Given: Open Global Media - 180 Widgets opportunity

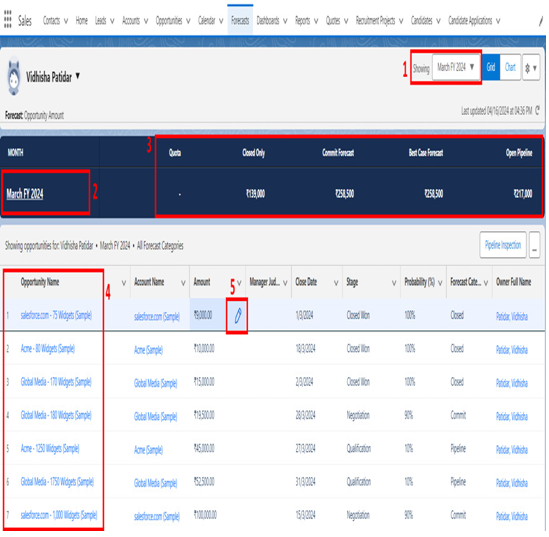Looking at the screenshot, I should 56,415.
